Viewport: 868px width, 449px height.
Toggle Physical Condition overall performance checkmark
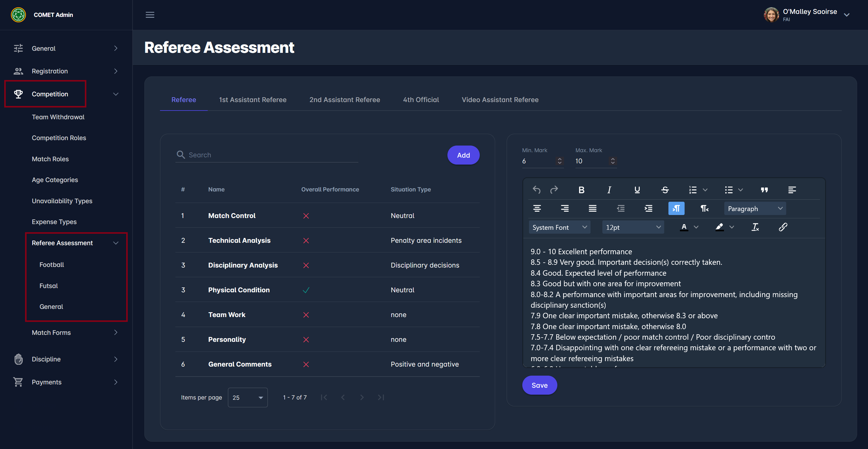coord(306,290)
